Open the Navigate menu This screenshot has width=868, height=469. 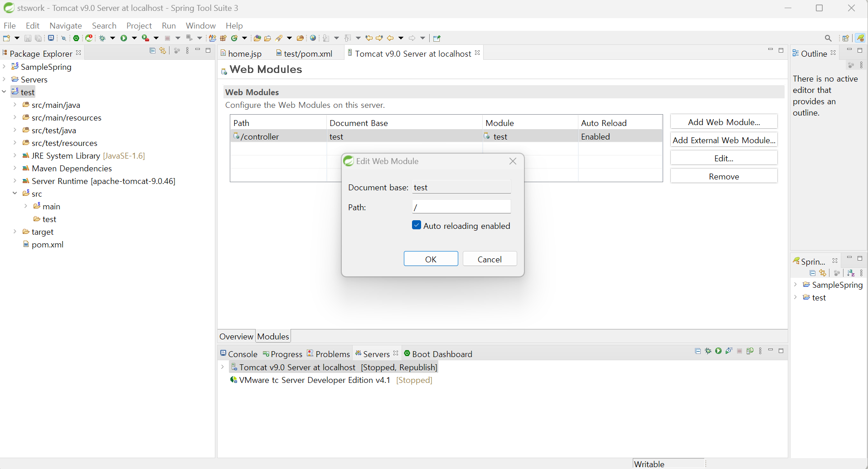[66, 25]
